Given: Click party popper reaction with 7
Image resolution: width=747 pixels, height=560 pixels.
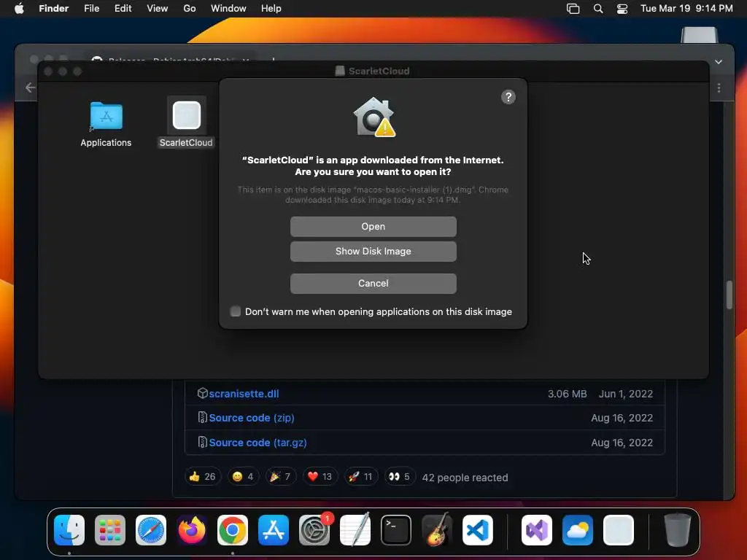Looking at the screenshot, I should 280,477.
